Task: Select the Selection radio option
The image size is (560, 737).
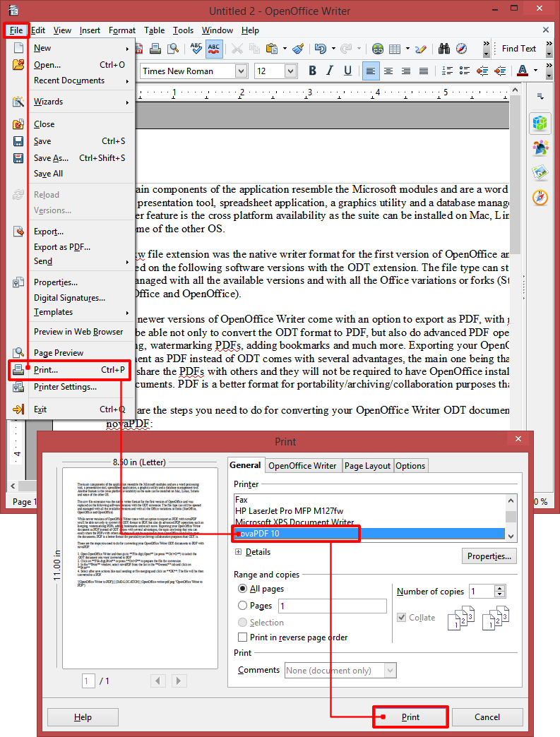Action: click(243, 623)
